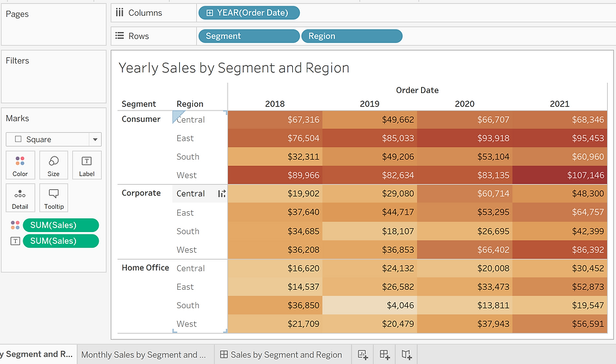
Task: Click the 2018 column header
Action: (x=275, y=104)
